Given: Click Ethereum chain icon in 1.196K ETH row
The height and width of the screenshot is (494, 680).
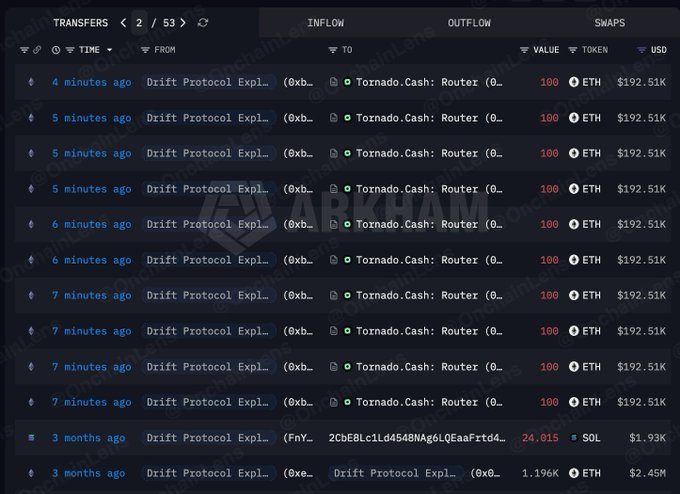Looking at the screenshot, I should (31, 473).
